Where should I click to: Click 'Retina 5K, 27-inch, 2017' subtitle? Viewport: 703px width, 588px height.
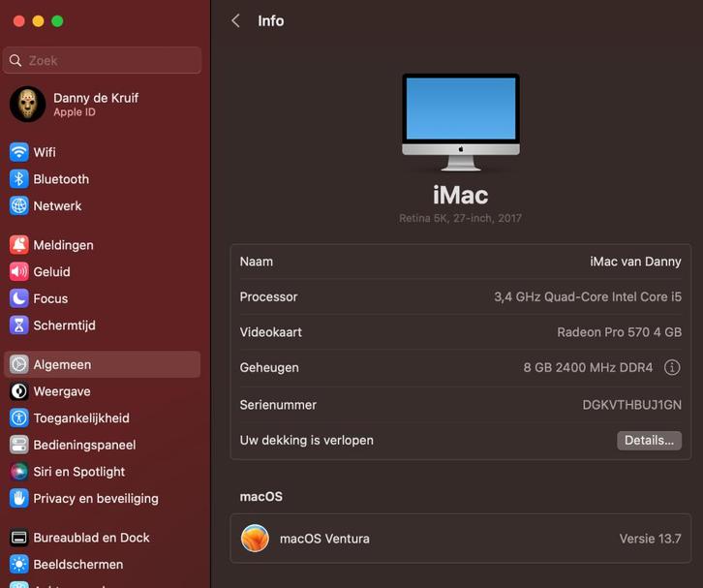(461, 218)
